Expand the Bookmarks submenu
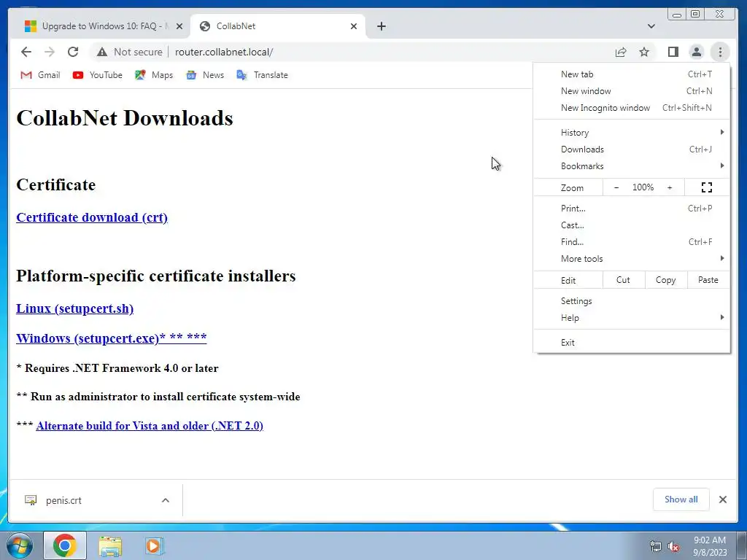The width and height of the screenshot is (747, 560). click(x=632, y=166)
